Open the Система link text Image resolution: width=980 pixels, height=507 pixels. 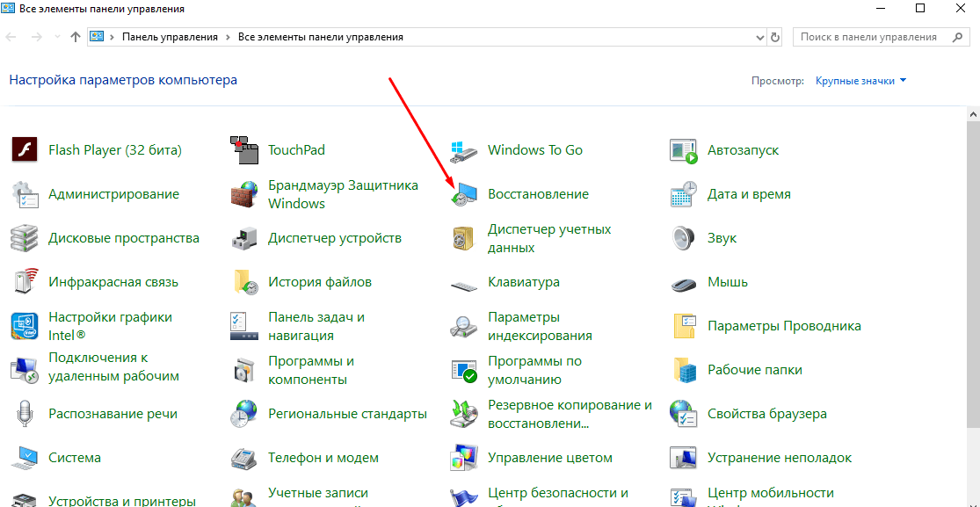(x=75, y=459)
